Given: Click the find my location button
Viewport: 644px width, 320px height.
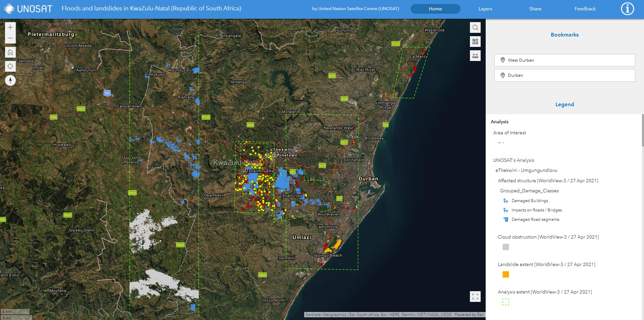Looking at the screenshot, I should pos(10,66).
